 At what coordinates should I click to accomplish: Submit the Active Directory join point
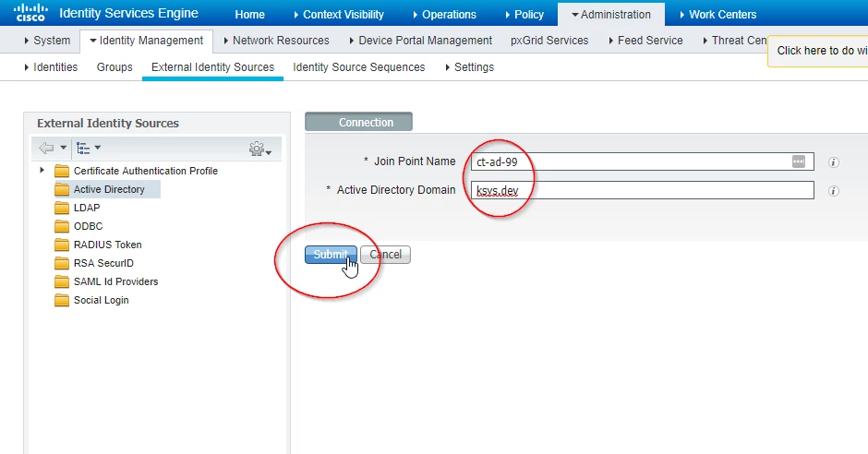[x=331, y=255]
